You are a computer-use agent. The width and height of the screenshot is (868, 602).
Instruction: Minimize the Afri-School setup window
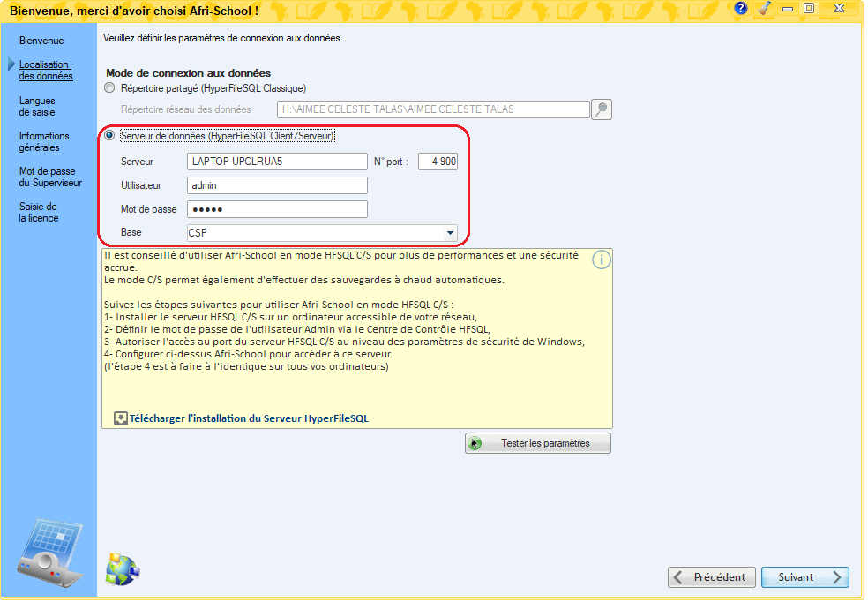788,8
